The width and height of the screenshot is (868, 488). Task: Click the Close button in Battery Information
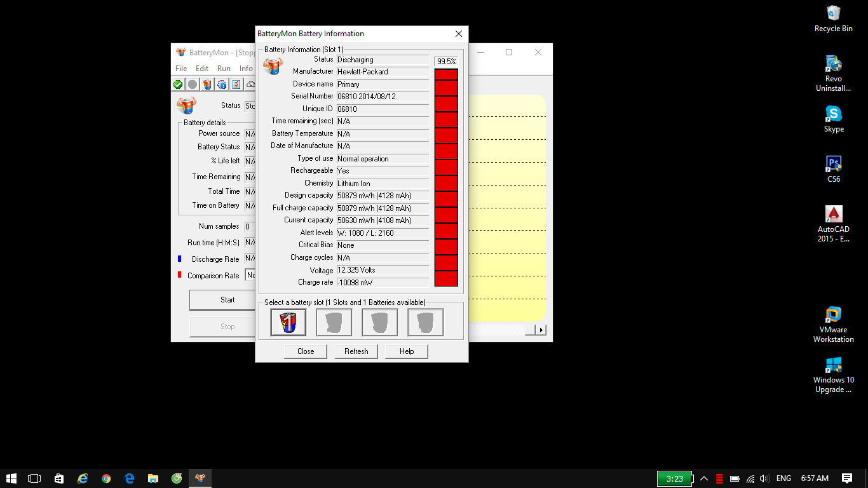[306, 351]
